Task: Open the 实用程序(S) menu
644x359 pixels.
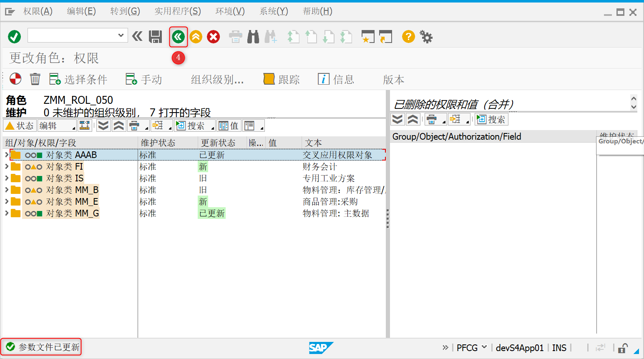Action: [x=178, y=11]
